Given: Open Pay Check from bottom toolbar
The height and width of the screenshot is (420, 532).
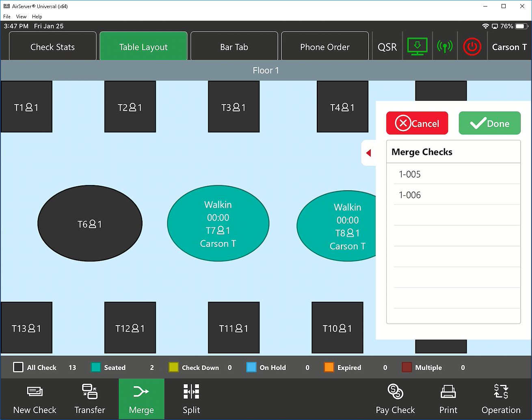Looking at the screenshot, I should [395, 392].
